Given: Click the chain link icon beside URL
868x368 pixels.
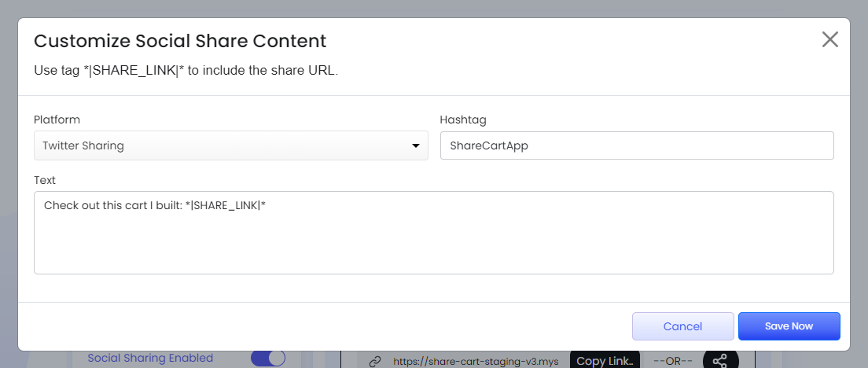Looking at the screenshot, I should 375,362.
